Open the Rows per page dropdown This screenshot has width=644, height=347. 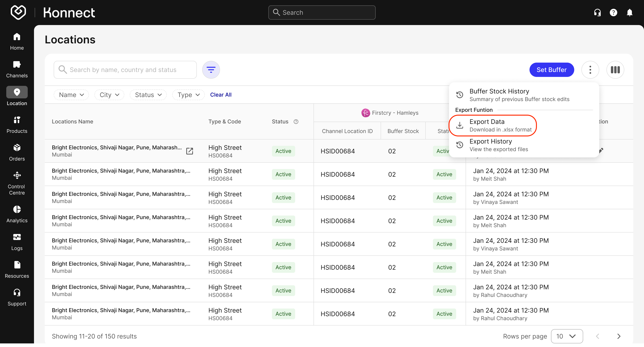(x=567, y=336)
